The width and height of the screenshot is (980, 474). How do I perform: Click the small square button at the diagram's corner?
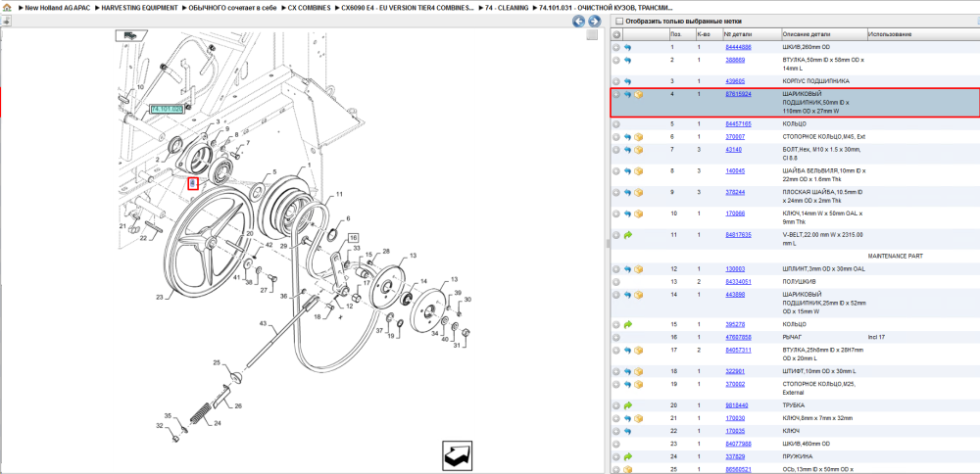click(592, 35)
